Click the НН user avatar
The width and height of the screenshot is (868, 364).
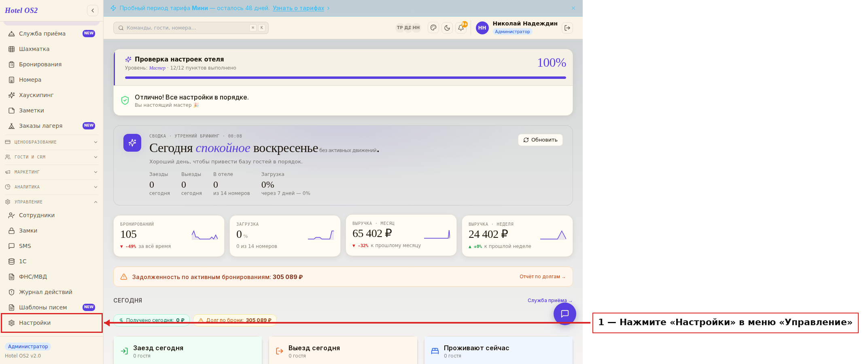(482, 28)
